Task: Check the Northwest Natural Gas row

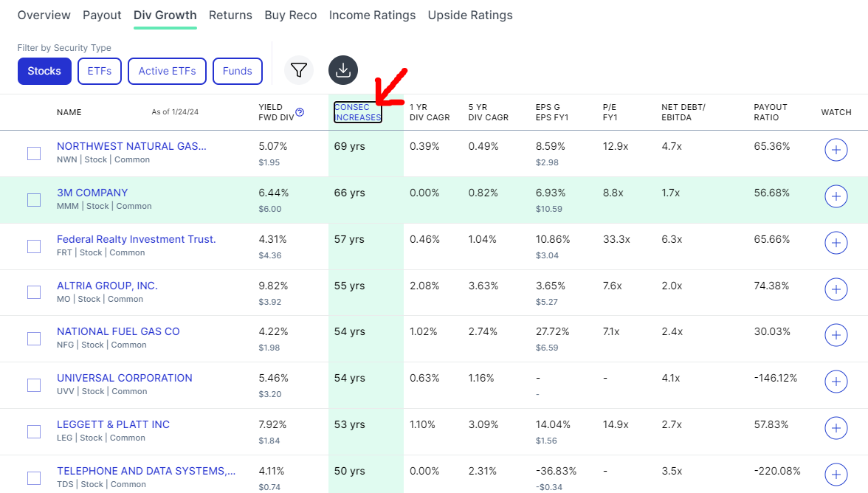Action: pos(34,154)
